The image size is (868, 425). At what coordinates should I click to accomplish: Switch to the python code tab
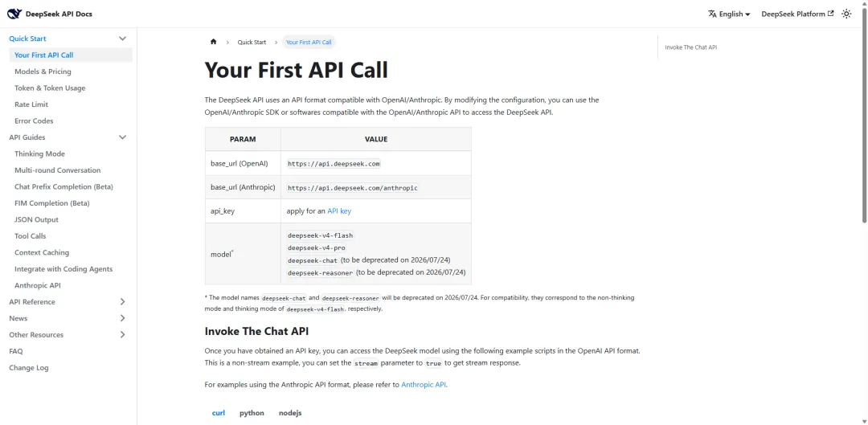[252, 413]
